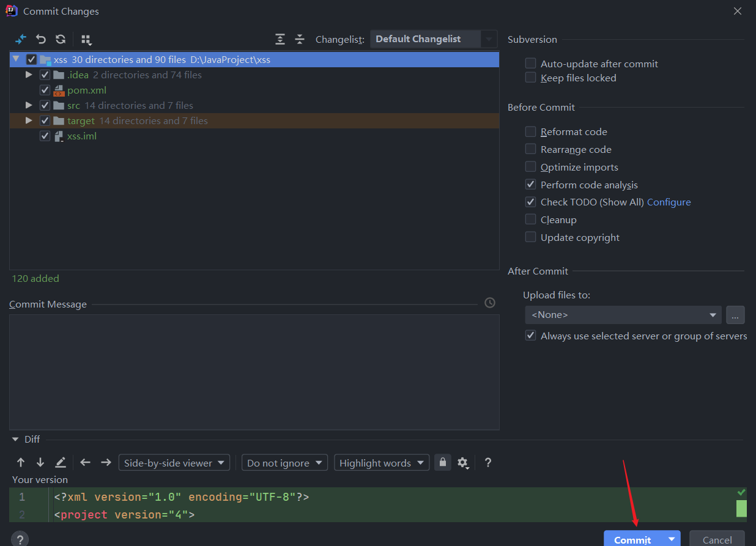Viewport: 756px width, 546px height.
Task: Open the Group By icon menu
Action: click(x=86, y=40)
